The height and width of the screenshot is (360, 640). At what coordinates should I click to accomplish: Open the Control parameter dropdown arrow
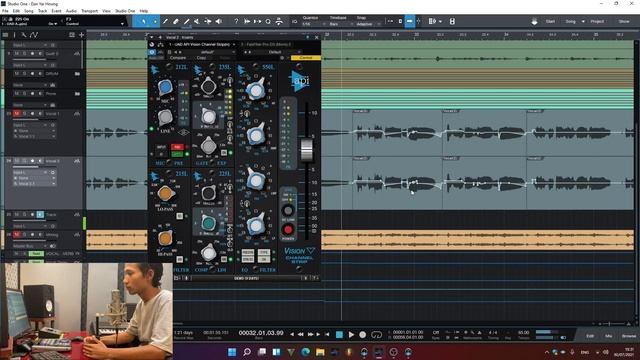(x=122, y=24)
